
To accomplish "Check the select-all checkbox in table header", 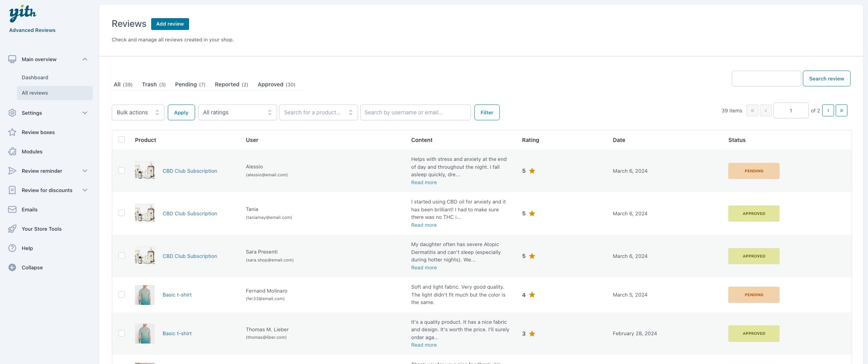I will tap(122, 140).
